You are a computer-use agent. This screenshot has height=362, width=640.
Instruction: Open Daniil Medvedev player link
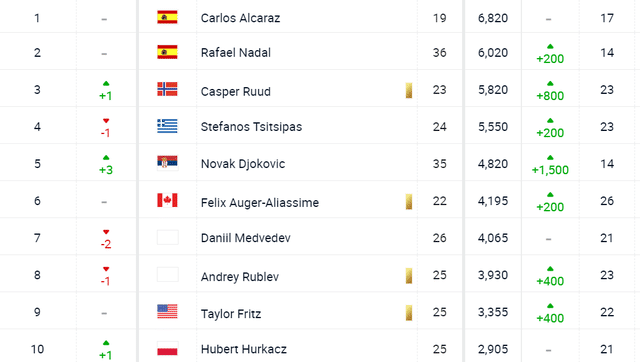pos(246,238)
